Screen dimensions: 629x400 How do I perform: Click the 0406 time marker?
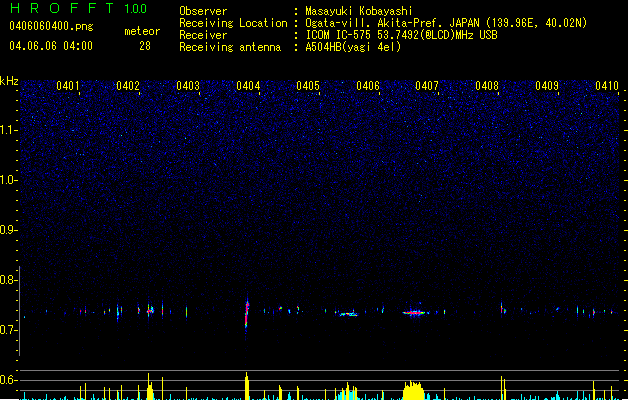pos(368,86)
